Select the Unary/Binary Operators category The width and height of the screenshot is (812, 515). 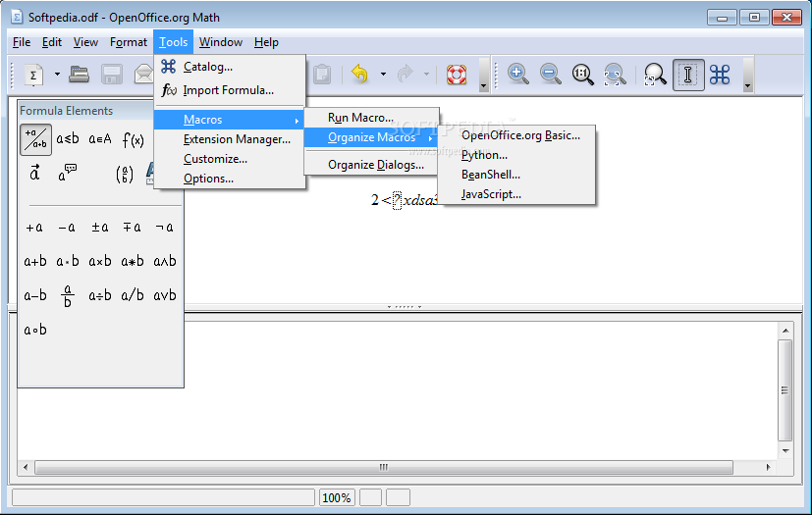35,139
